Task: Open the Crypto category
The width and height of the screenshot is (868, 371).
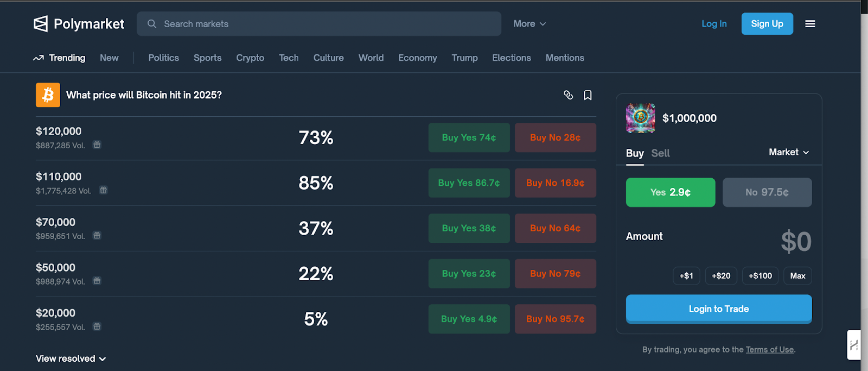Action: pos(250,58)
